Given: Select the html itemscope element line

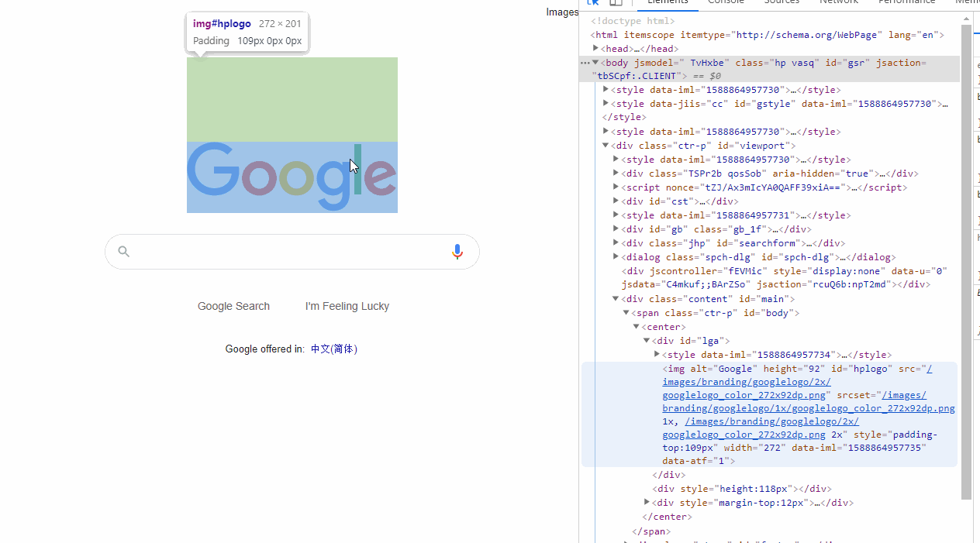Looking at the screenshot, I should point(768,35).
